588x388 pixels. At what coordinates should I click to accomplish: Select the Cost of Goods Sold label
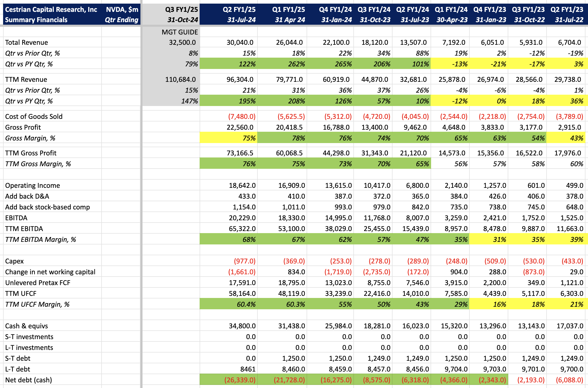pos(34,117)
